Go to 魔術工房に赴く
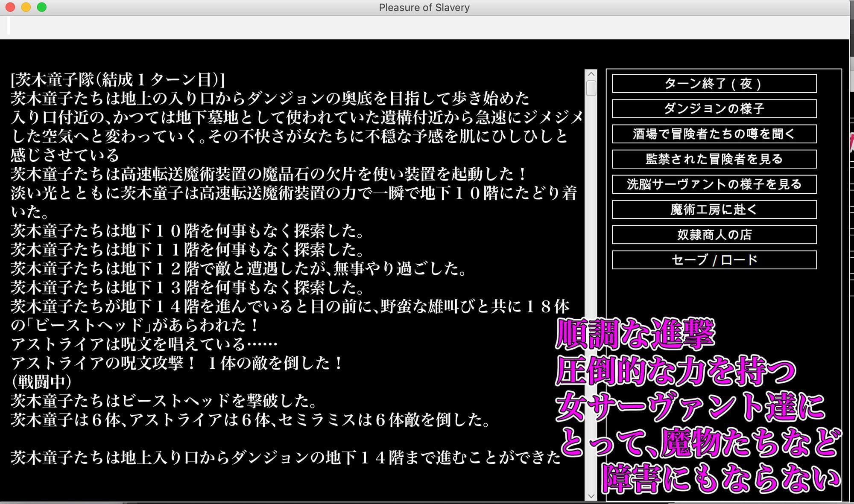This screenshot has height=504, width=854. [x=714, y=210]
